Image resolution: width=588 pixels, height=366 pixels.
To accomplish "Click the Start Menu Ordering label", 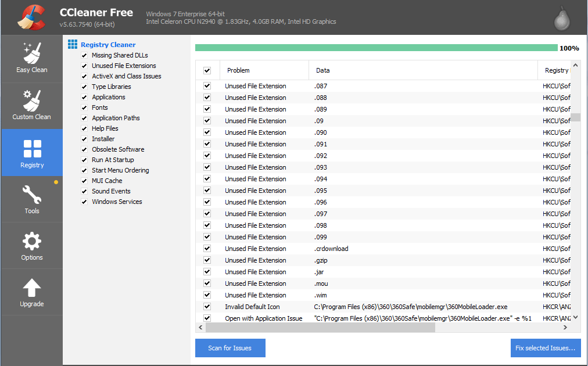I will click(120, 170).
